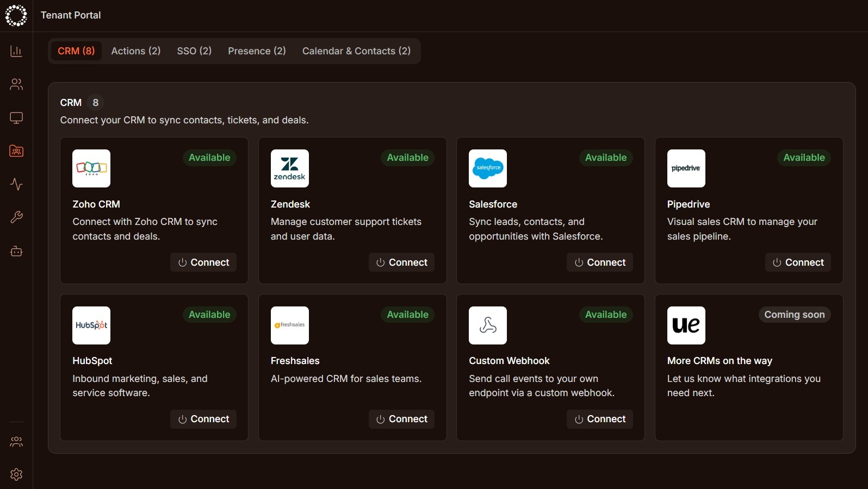868x489 pixels.
Task: Open the activity pulse sidebar icon
Action: point(16,184)
